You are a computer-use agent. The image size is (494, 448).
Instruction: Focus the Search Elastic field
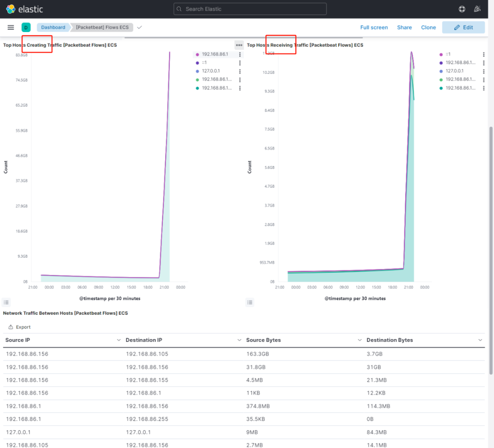(x=250, y=9)
